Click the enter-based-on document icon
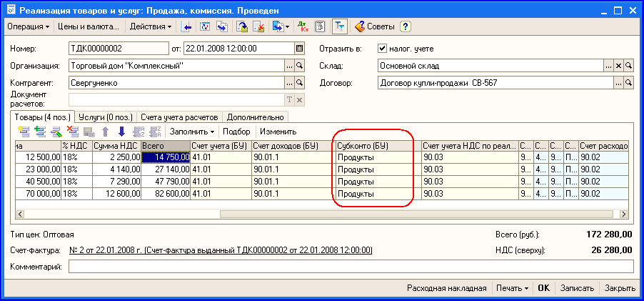The width and height of the screenshot is (644, 301). click(278, 26)
